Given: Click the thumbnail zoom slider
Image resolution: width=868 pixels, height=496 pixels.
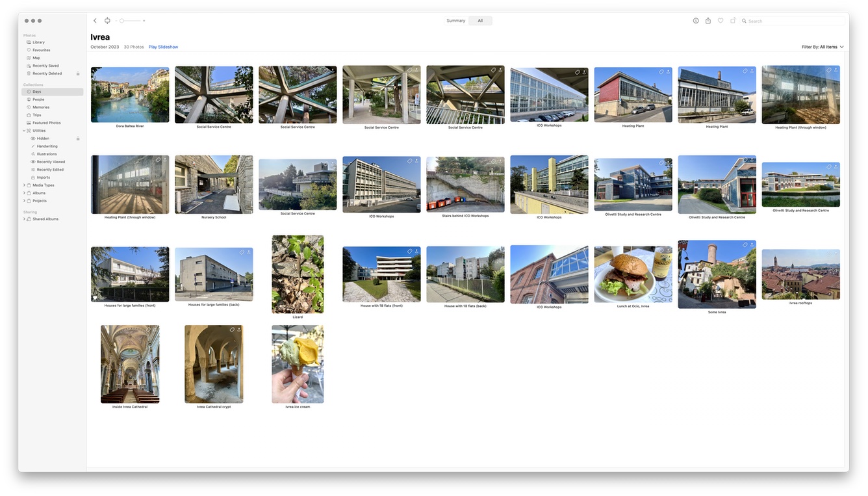Looking at the screenshot, I should (130, 21).
